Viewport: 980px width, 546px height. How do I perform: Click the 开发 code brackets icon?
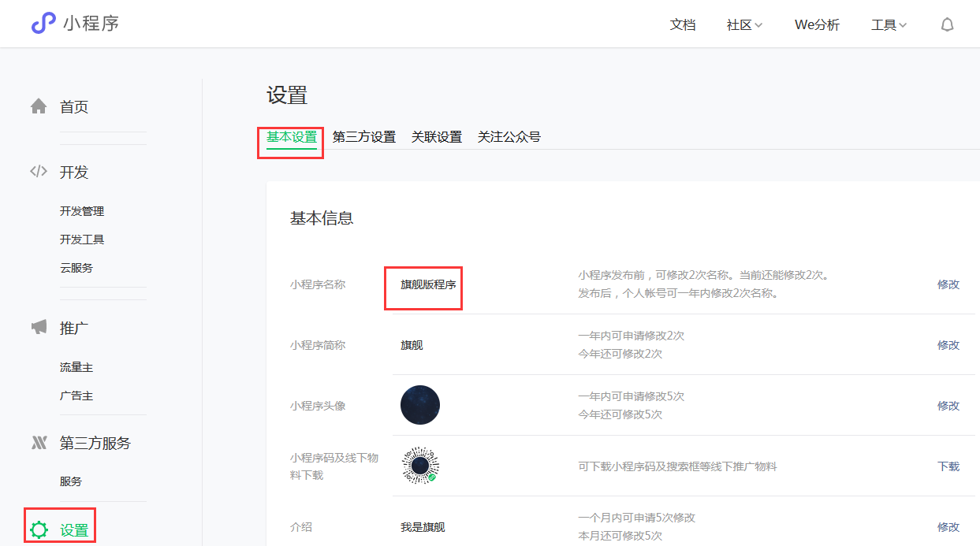pos(39,172)
